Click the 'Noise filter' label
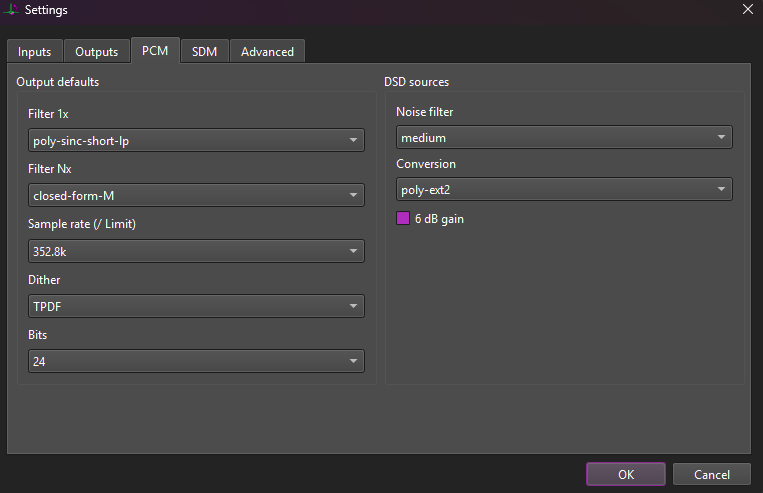 tap(424, 112)
